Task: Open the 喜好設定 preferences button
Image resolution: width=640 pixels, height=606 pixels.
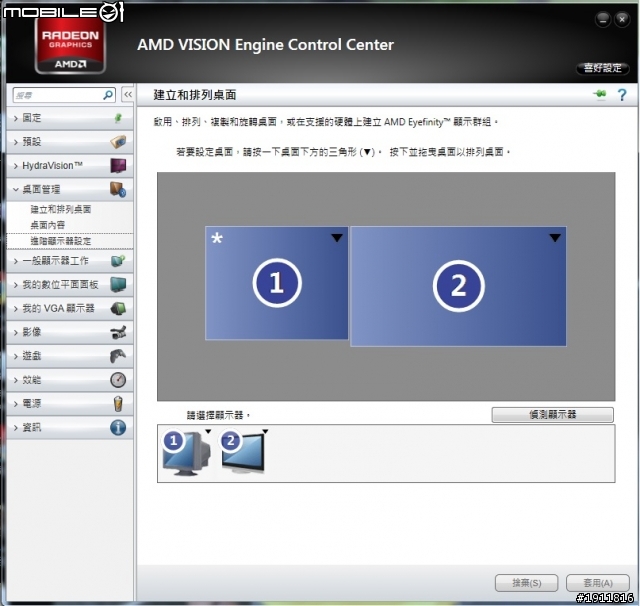Action: click(602, 68)
